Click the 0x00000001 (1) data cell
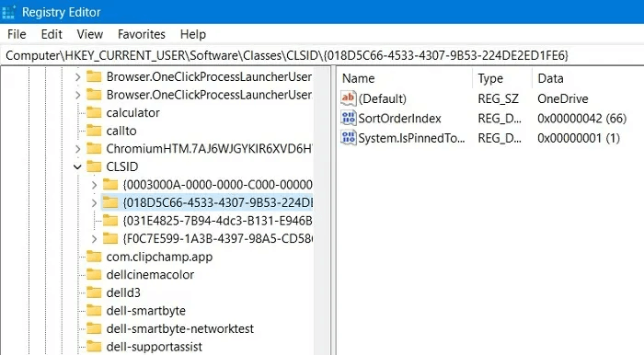The width and height of the screenshot is (644, 355). point(579,138)
